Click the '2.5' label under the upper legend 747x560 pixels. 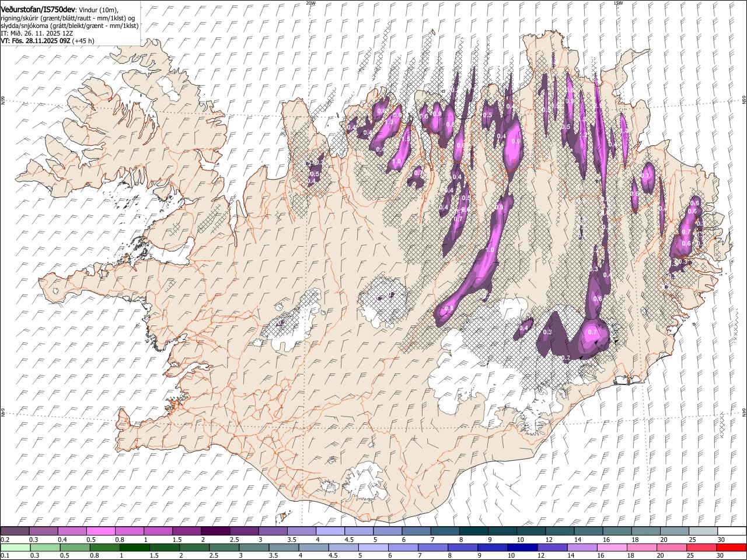[x=235, y=540]
